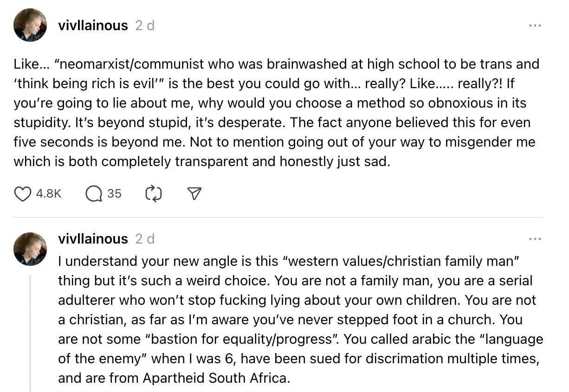Expand the three-dot menu on the second post

click(535, 239)
